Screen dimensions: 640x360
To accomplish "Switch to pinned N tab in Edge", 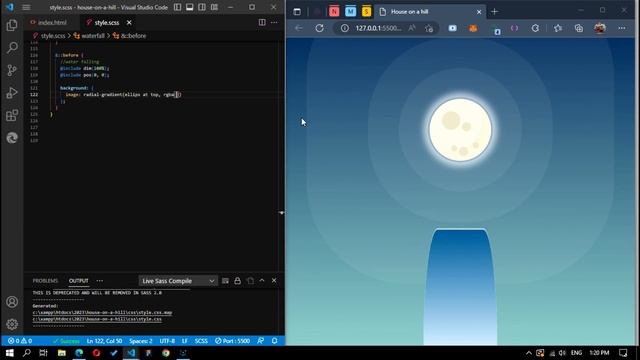I will tap(334, 12).
